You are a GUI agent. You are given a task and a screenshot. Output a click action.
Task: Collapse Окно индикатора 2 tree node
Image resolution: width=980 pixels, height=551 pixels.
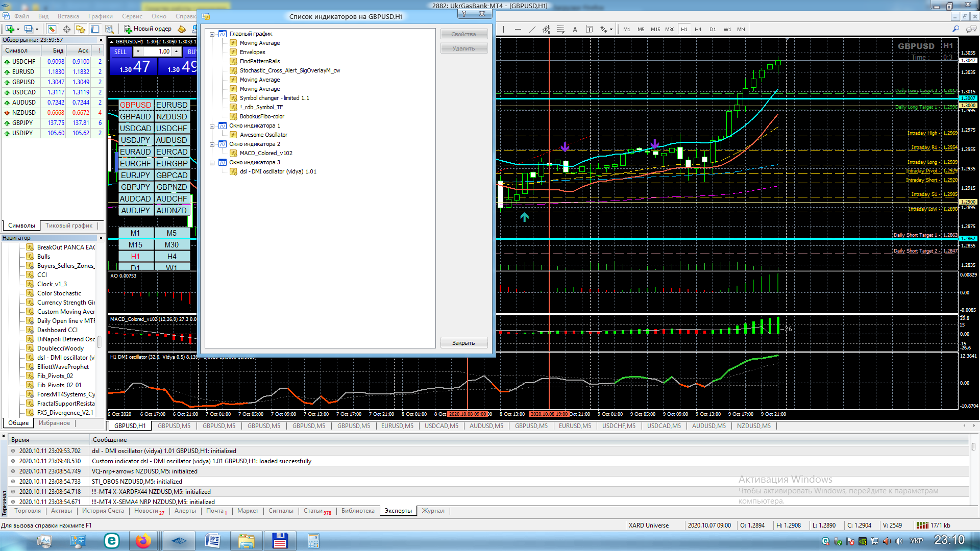pyautogui.click(x=212, y=144)
